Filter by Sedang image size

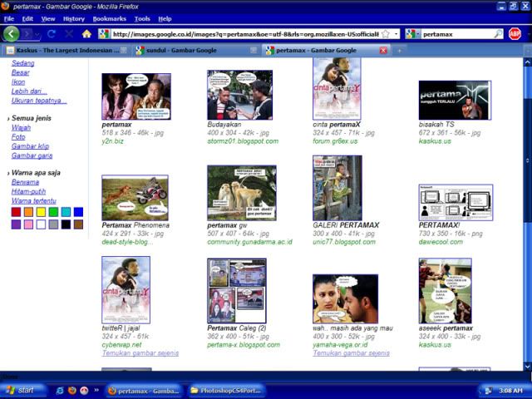tap(22, 63)
